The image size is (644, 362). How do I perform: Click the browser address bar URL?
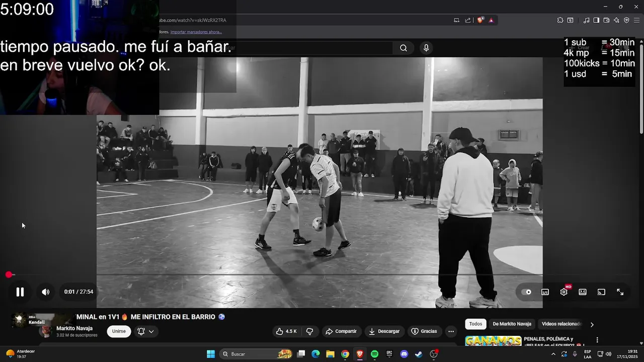coord(193,20)
